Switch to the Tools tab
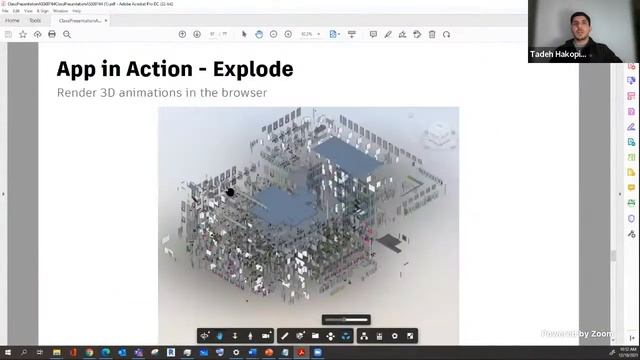 pos(35,20)
